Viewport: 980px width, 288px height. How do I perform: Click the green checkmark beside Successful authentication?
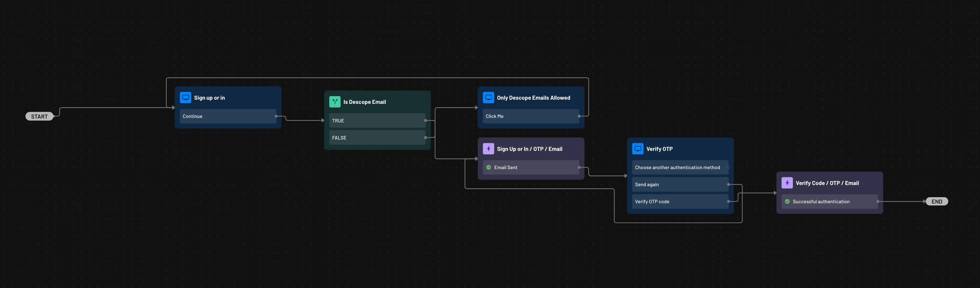[787, 202]
